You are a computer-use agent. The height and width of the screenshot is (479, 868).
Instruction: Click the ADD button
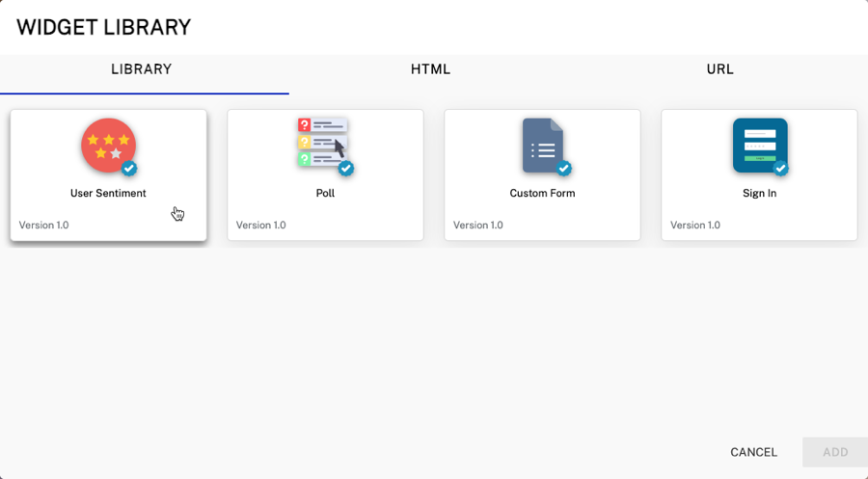coord(835,452)
